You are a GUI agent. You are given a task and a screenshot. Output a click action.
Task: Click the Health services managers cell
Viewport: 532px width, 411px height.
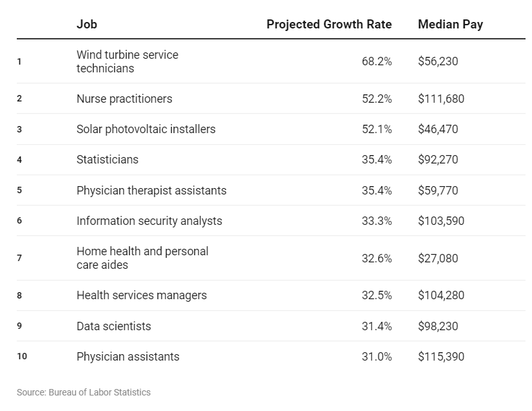(141, 295)
